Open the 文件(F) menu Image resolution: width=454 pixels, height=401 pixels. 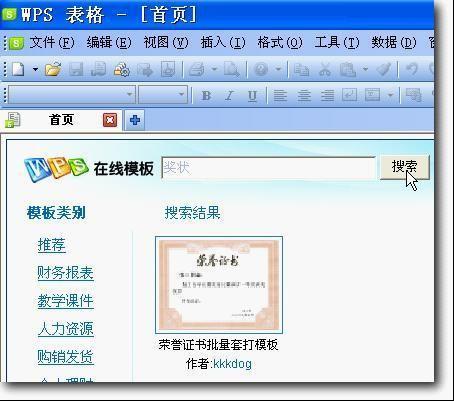pos(52,43)
